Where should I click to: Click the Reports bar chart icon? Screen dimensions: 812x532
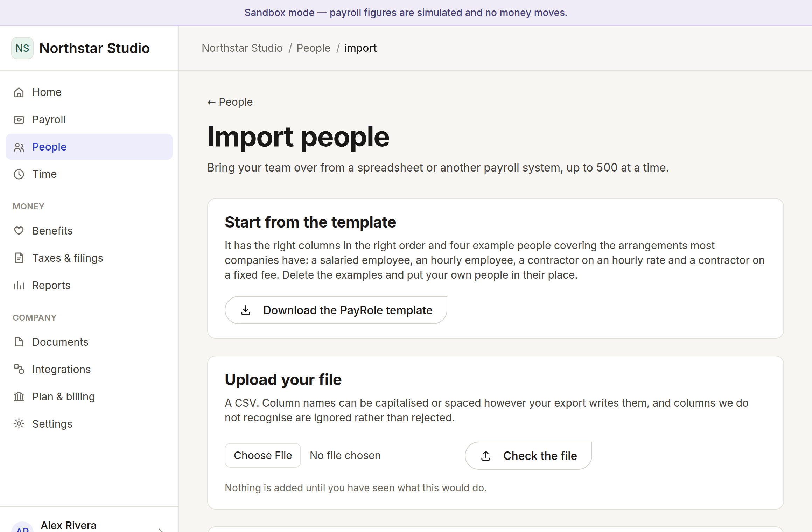point(19,286)
